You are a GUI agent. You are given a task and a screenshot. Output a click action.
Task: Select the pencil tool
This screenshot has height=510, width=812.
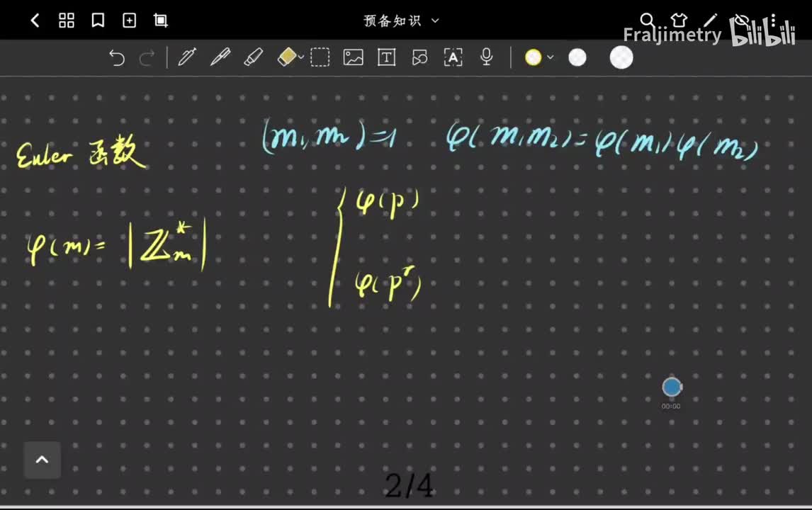[x=220, y=57]
